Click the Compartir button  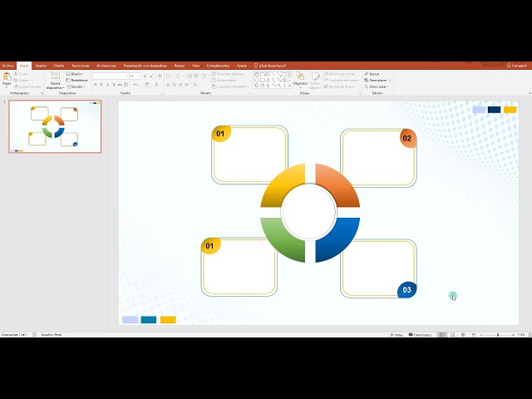[517, 66]
